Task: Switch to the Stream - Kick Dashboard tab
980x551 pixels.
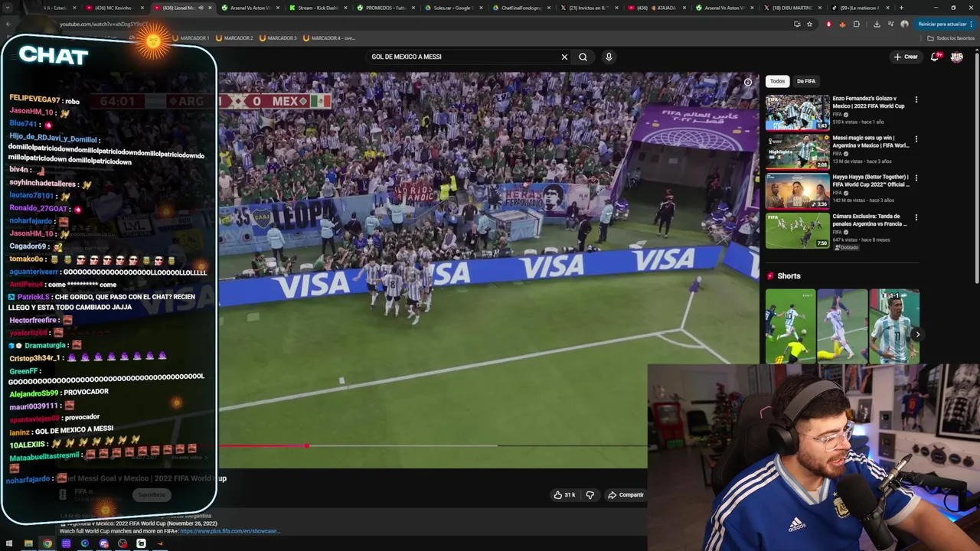Action: point(318,8)
